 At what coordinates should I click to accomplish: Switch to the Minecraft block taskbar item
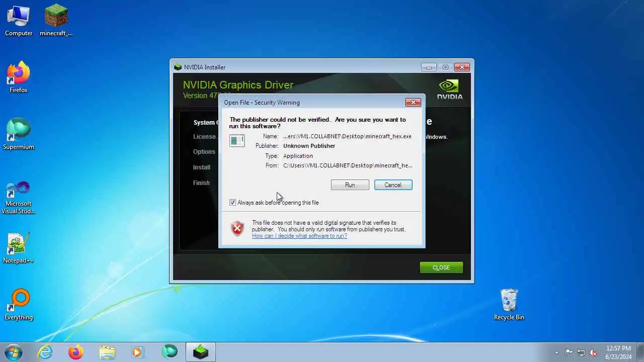pos(201,352)
